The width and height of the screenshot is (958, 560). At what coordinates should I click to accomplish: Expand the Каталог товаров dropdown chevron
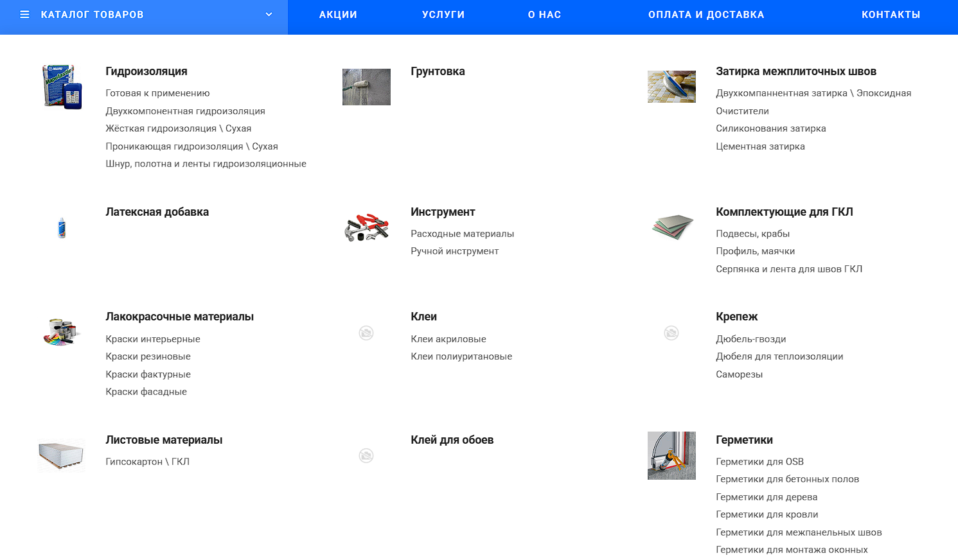pyautogui.click(x=269, y=14)
